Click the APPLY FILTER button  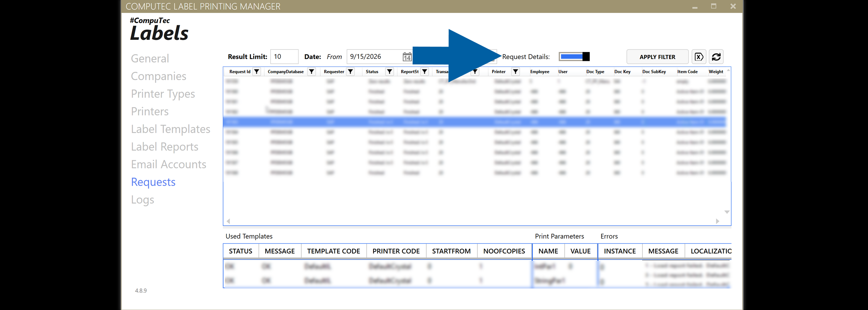657,57
